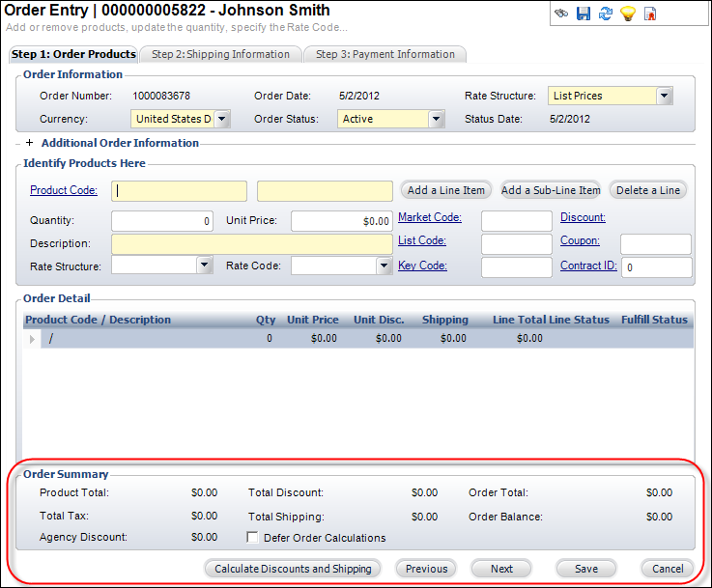The image size is (712, 588).
Task: Click the light bulb tips icon
Action: [627, 14]
